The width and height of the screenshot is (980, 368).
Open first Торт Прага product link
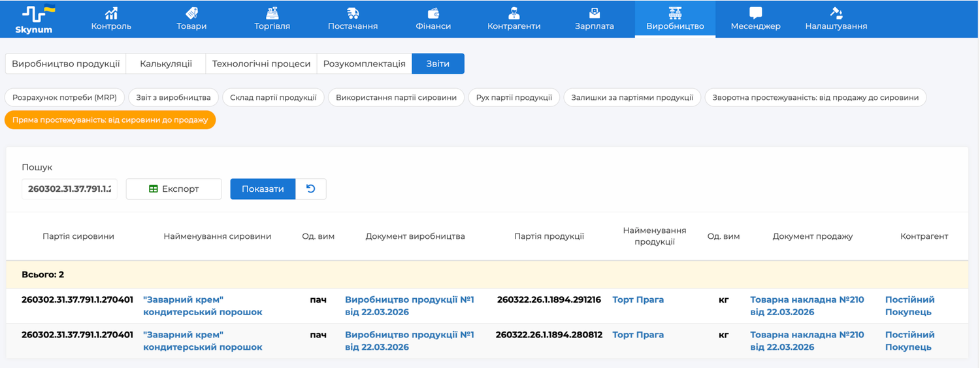pyautogui.click(x=638, y=300)
